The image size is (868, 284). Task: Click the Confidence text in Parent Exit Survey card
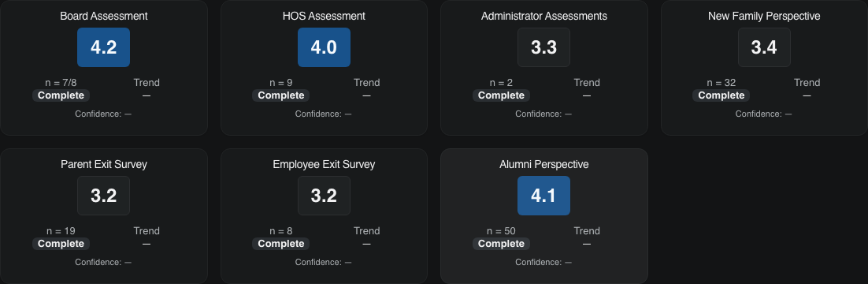coord(103,262)
